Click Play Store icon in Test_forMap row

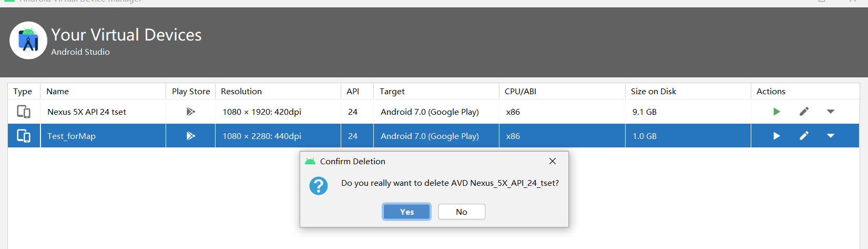click(190, 136)
